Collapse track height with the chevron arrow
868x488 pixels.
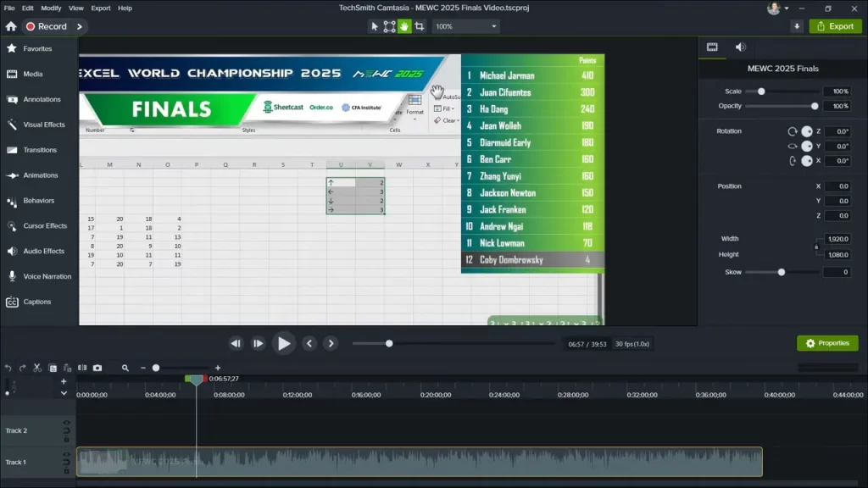click(64, 393)
